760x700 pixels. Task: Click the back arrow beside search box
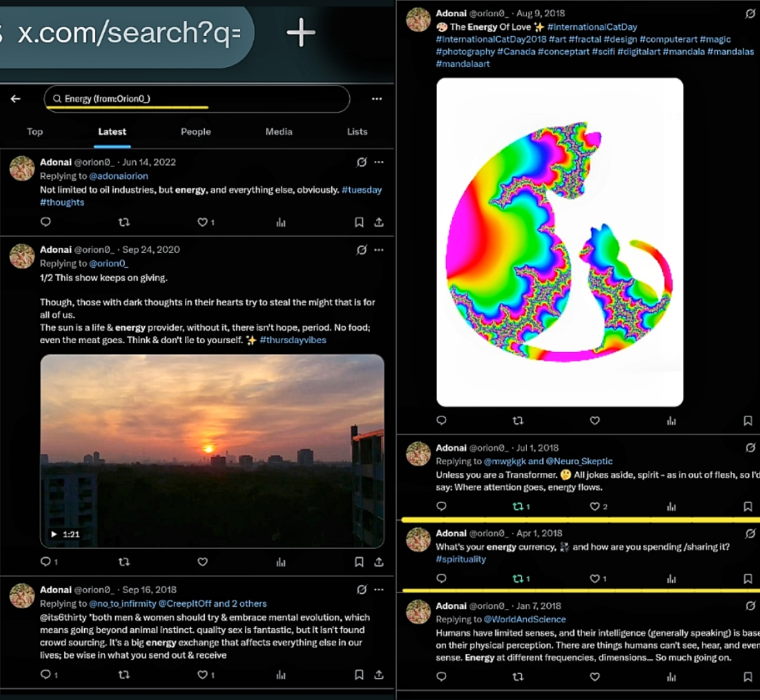15,99
